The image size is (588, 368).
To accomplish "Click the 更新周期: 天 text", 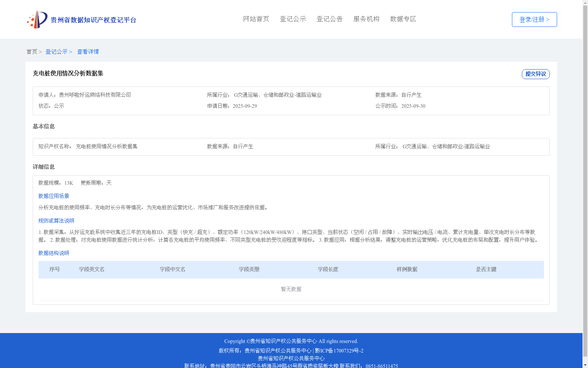I will click(x=96, y=183).
